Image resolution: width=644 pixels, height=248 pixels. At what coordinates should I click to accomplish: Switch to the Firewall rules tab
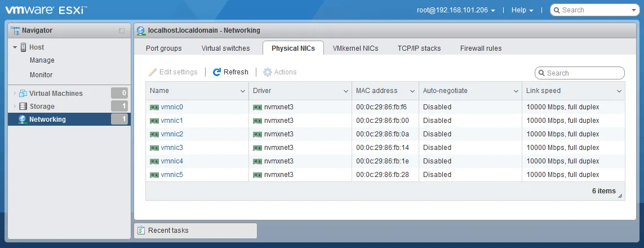[x=481, y=48]
